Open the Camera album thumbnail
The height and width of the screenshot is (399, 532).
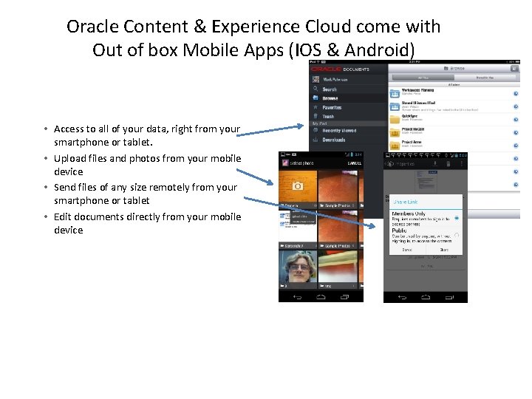pos(298,189)
